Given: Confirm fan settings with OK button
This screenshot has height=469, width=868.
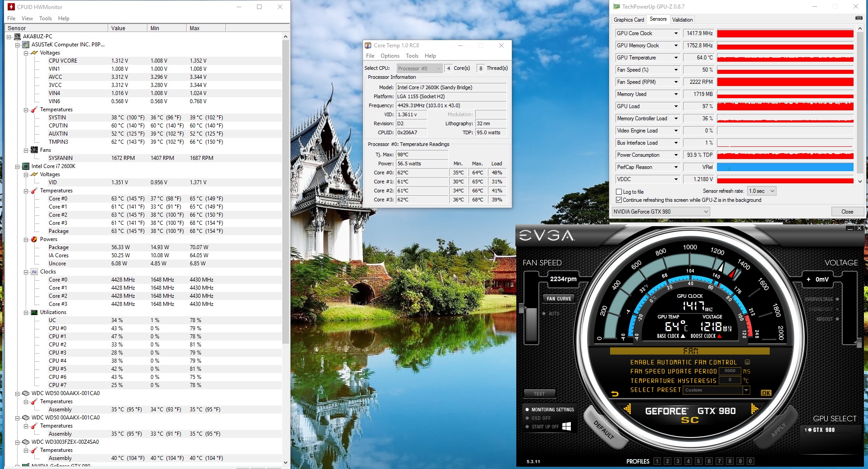Looking at the screenshot, I should (766, 393).
